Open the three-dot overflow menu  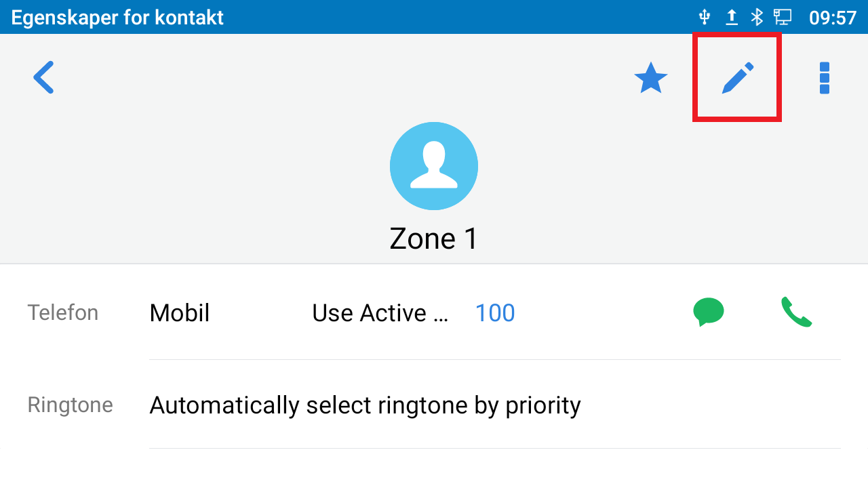[825, 78]
